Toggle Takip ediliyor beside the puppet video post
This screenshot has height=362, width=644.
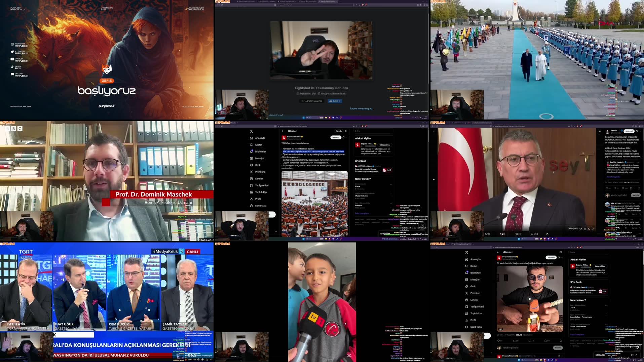tap(600, 266)
